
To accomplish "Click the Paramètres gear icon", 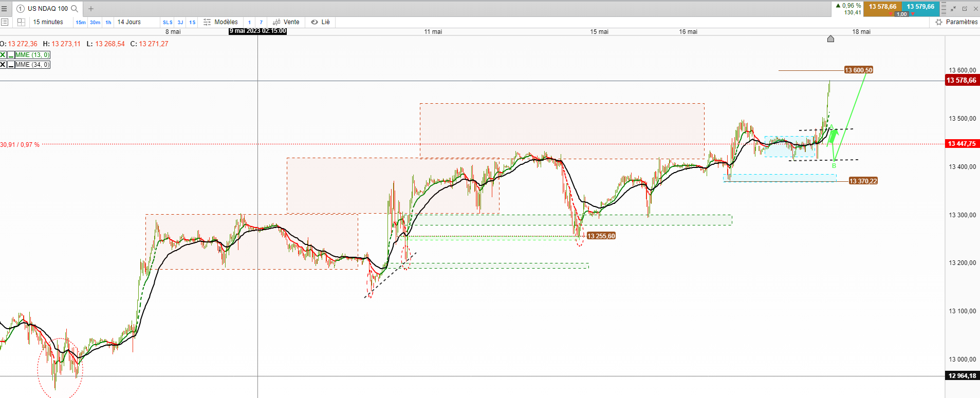I will (939, 22).
